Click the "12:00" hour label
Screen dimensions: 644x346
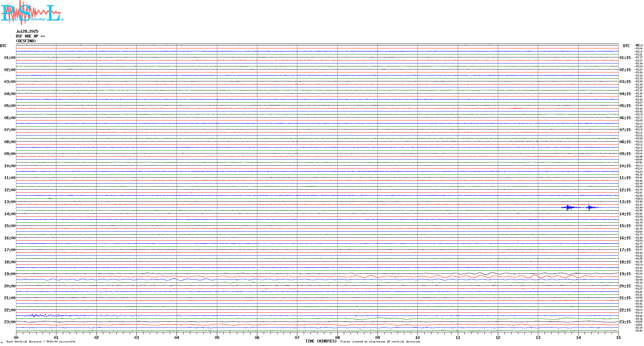(x=10, y=190)
